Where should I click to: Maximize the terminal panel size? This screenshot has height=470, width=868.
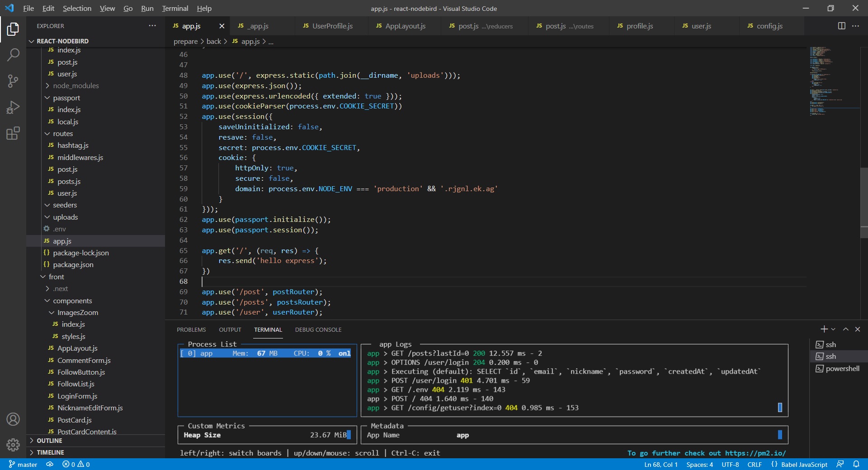click(x=845, y=329)
